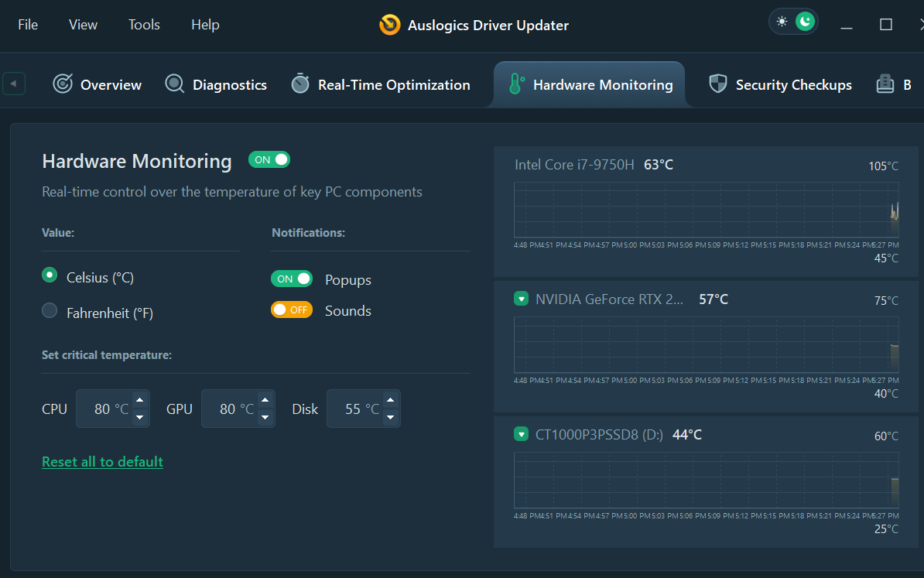The height and width of the screenshot is (578, 924).
Task: Click the Real-Time Optimization stopwatch icon
Action: coord(300,84)
